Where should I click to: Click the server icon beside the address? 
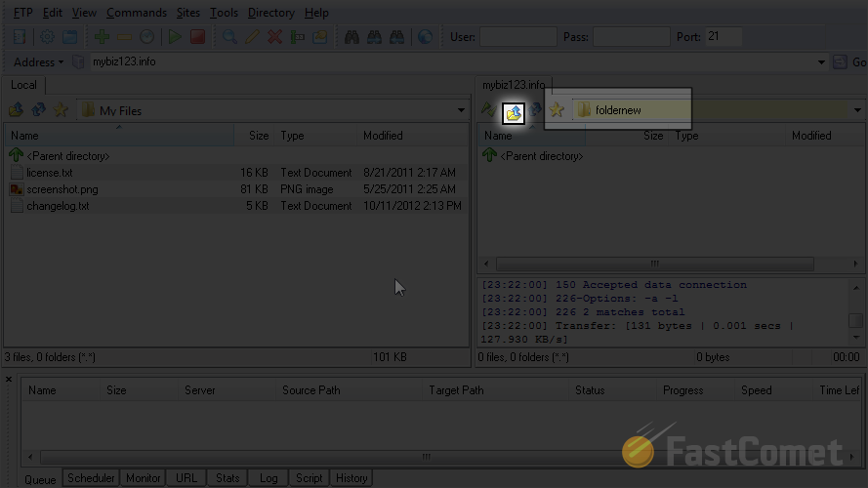(x=78, y=61)
